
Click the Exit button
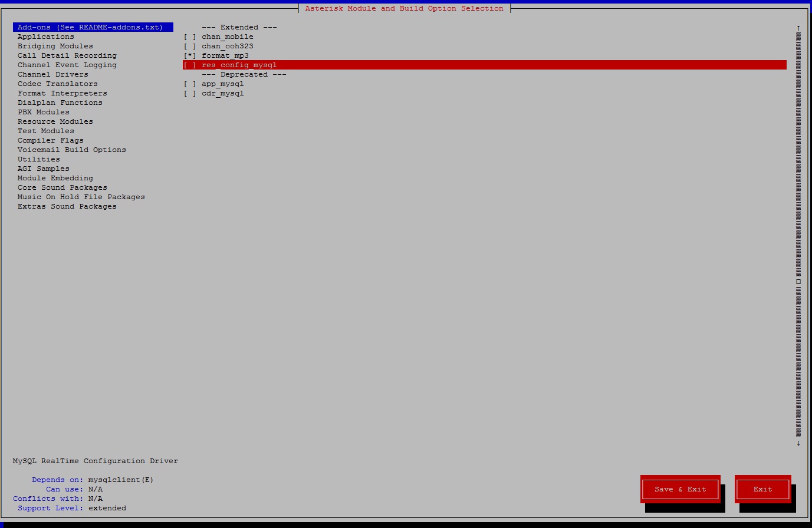[x=762, y=489]
